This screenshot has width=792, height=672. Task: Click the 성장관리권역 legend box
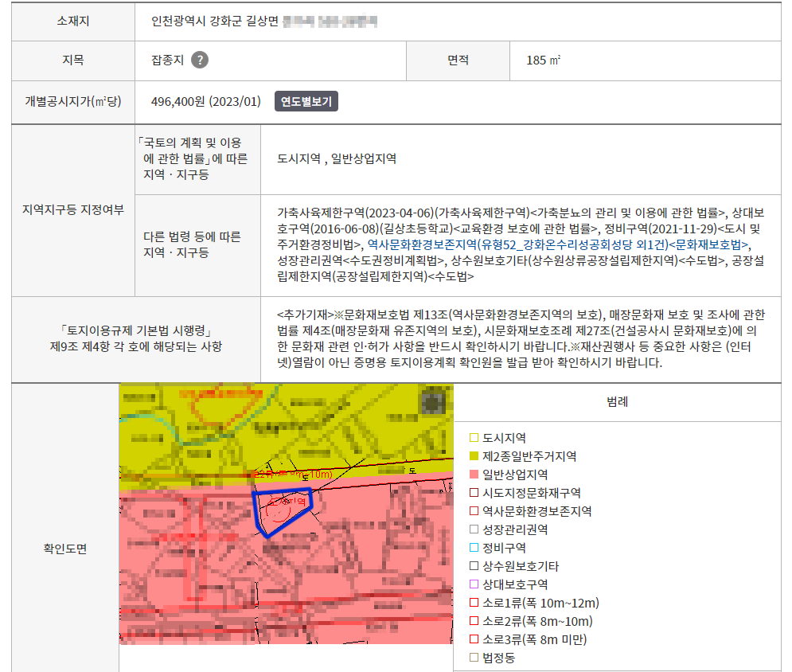474,529
